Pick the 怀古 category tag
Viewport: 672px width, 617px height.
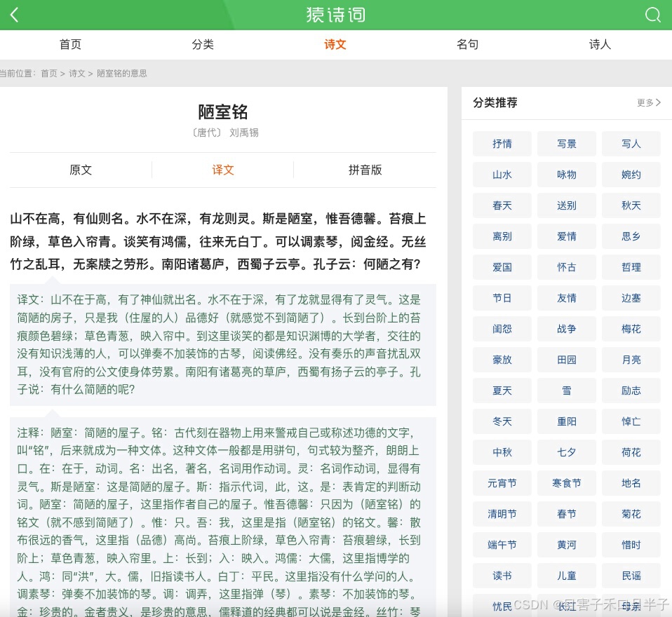tap(567, 267)
